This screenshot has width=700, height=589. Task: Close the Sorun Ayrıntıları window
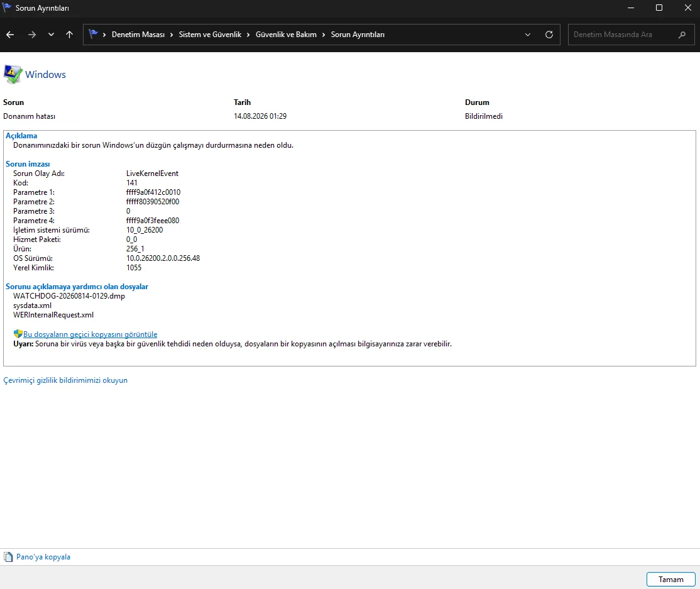(688, 8)
